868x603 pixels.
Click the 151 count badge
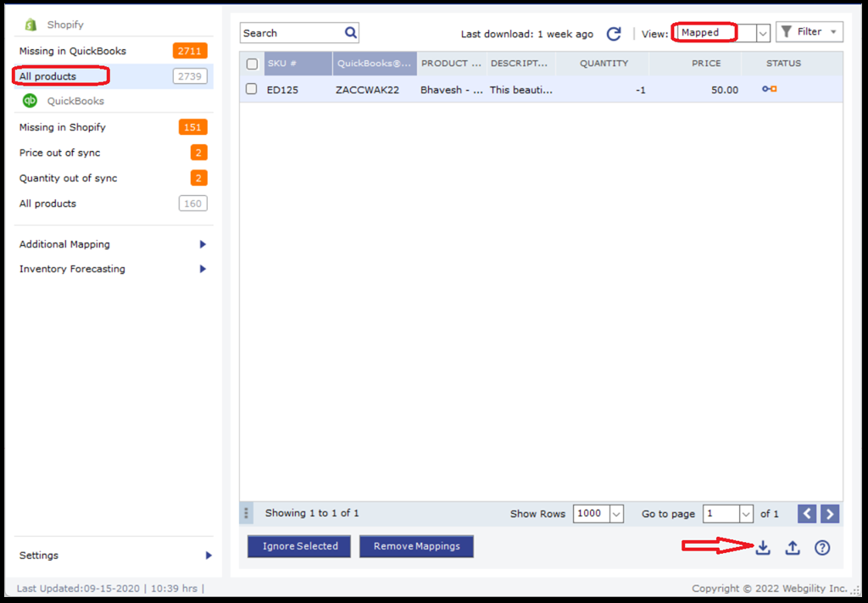(x=192, y=127)
